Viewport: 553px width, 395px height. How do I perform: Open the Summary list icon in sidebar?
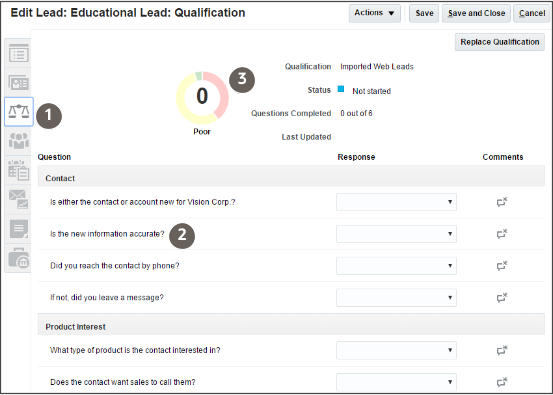click(18, 54)
